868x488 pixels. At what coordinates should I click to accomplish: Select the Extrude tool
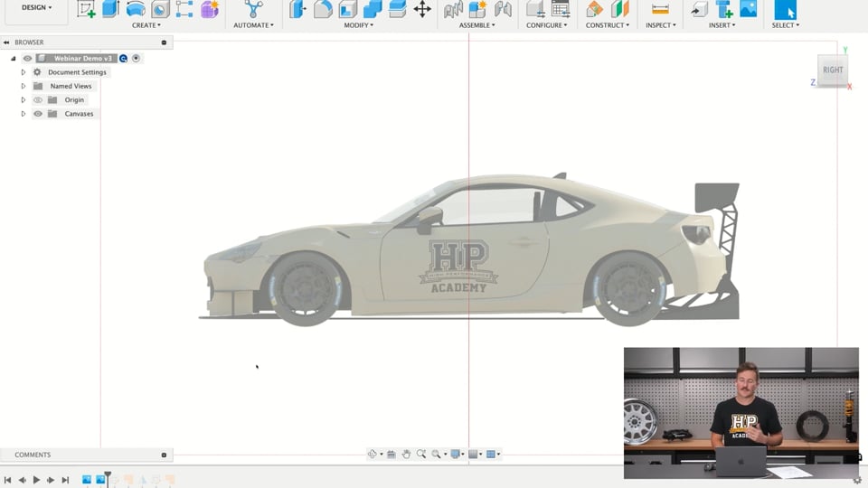pos(110,9)
